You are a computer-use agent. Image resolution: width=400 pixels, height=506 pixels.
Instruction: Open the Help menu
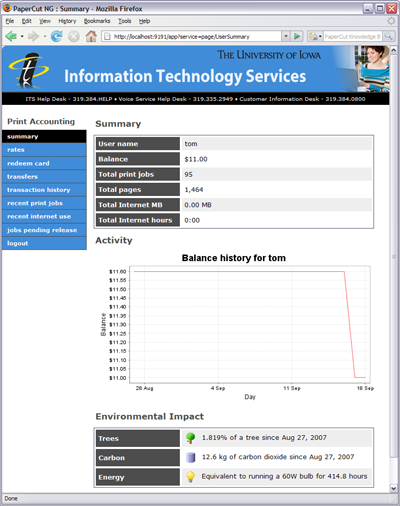coord(145,21)
